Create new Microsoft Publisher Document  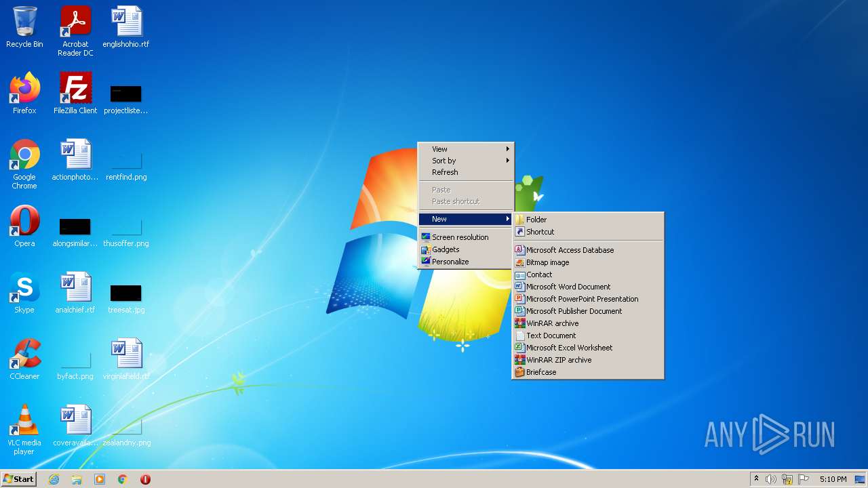pos(588,311)
